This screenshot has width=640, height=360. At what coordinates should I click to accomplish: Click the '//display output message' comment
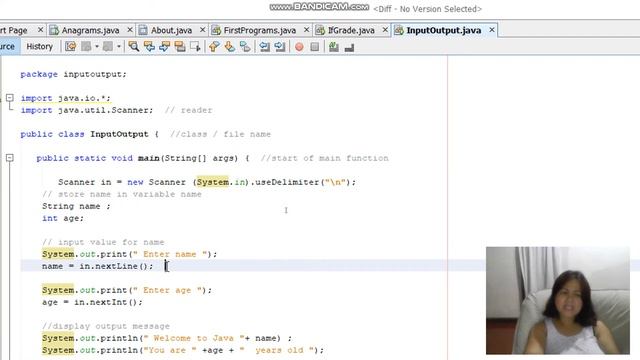[x=106, y=326]
